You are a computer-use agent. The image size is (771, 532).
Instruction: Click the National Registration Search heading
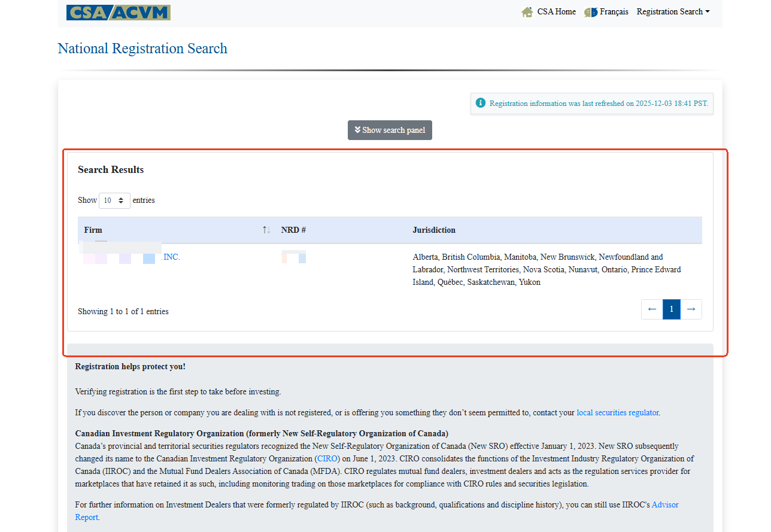(x=142, y=48)
